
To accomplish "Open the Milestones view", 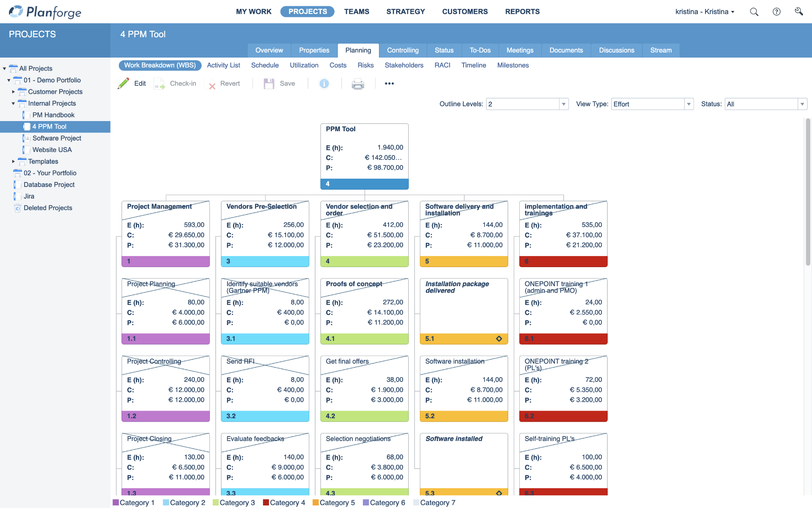I will pos(513,65).
